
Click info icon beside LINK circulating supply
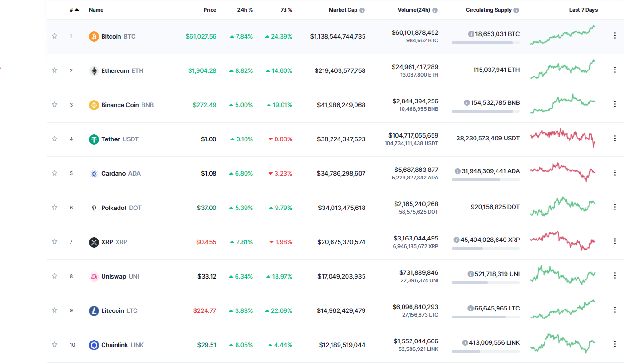point(465,342)
